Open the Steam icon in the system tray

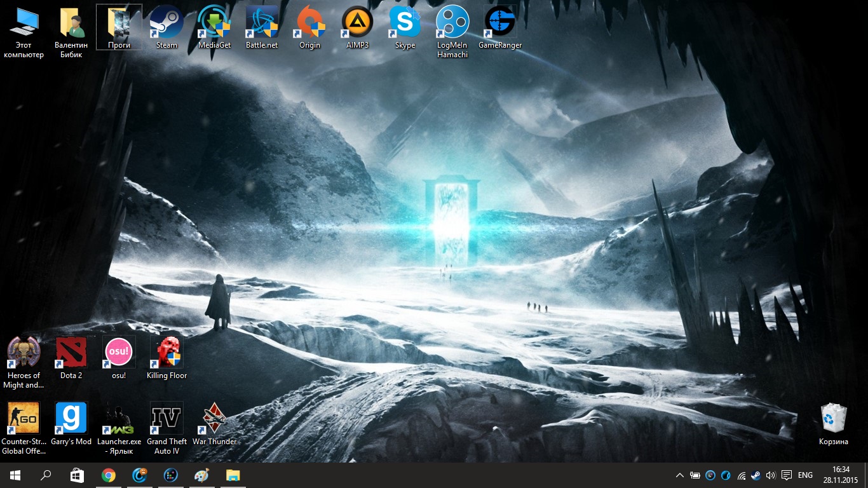[x=756, y=475]
